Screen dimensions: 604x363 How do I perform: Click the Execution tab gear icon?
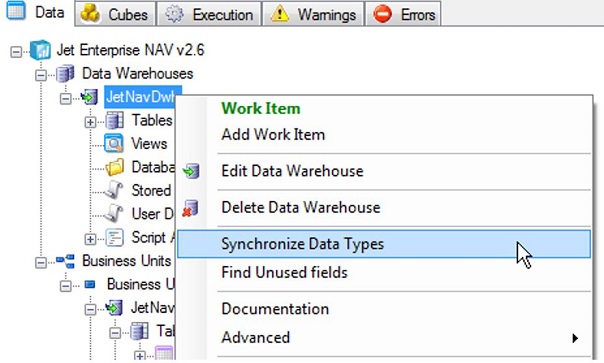coord(174,14)
